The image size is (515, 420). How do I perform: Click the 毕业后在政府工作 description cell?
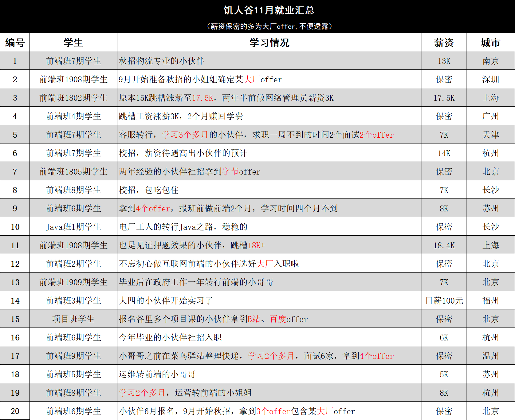[x=269, y=282]
